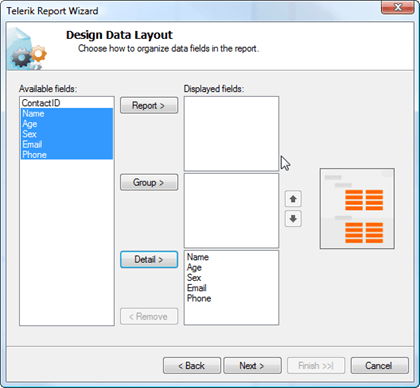Close the Telerik Report Wizard window
420x388 pixels.
pos(398,7)
